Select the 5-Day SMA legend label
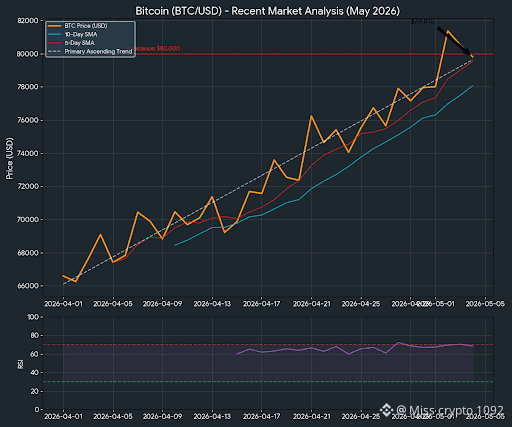 pos(80,43)
